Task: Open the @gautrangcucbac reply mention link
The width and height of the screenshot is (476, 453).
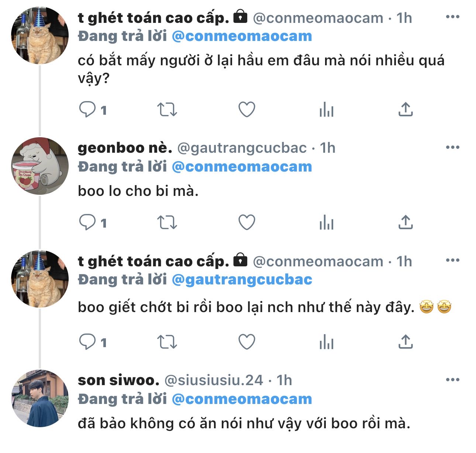Action: (x=242, y=280)
